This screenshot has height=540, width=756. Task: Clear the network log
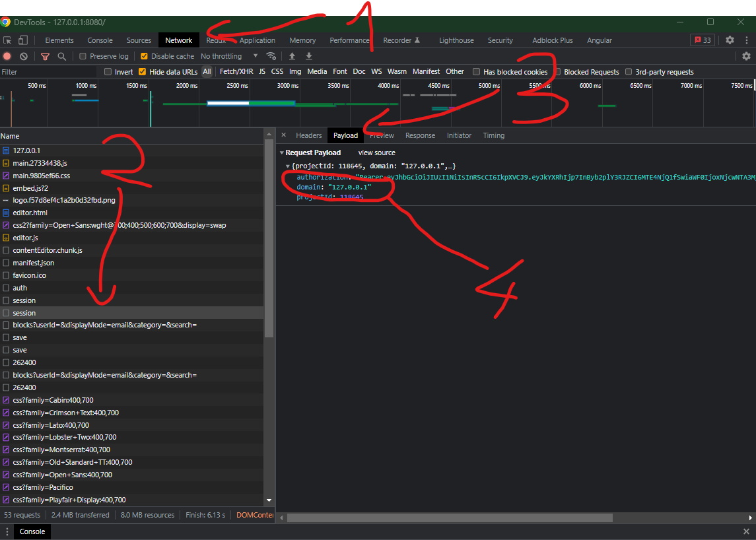[x=23, y=55]
